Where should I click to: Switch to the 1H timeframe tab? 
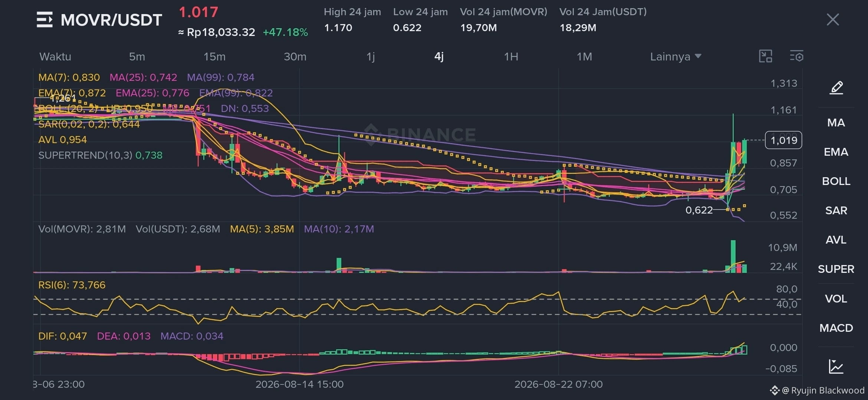511,56
